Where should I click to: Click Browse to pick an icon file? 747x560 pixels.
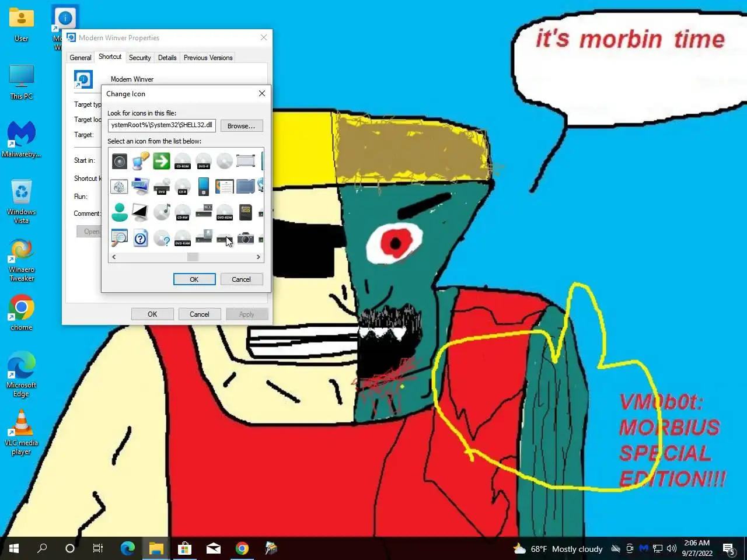(242, 125)
